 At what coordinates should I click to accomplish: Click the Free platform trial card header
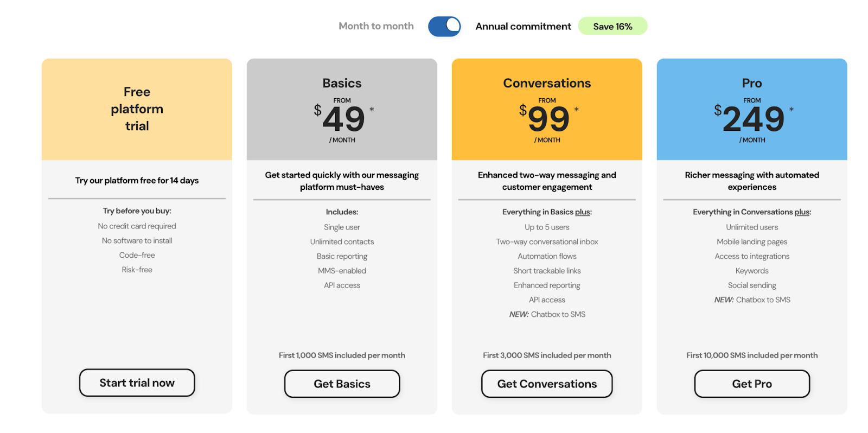click(x=137, y=109)
